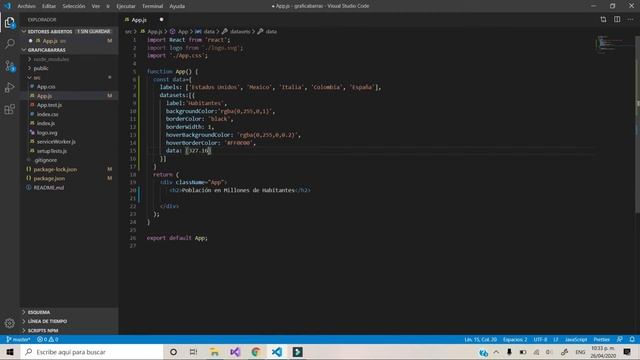Open notifications bell in status bar
This screenshot has width=640, height=360.
[x=632, y=339]
